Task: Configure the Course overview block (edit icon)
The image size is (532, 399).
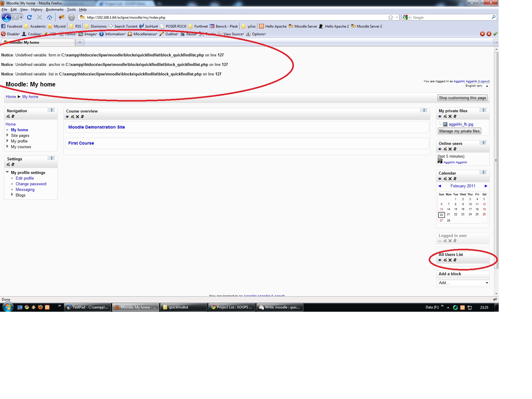Action: click(72, 117)
